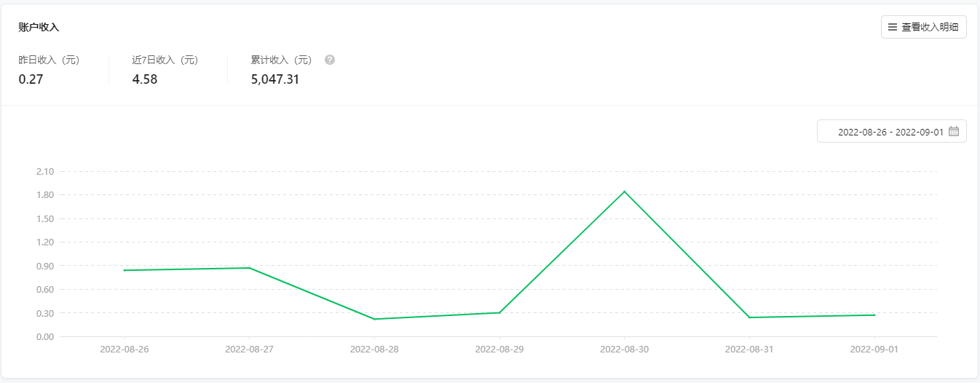Viewport: 980px width, 383px height.
Task: Click the line chart point for 2022-08-27
Action: pyautogui.click(x=250, y=268)
